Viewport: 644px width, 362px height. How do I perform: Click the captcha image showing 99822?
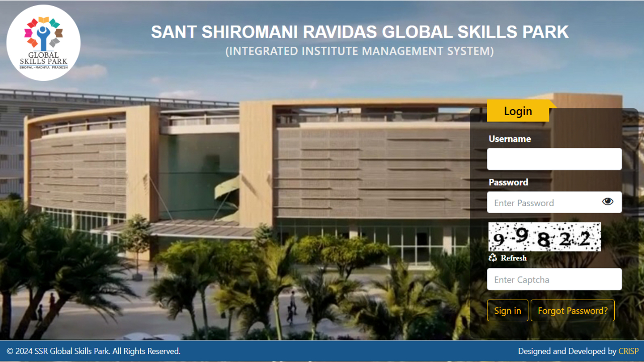[x=544, y=236]
